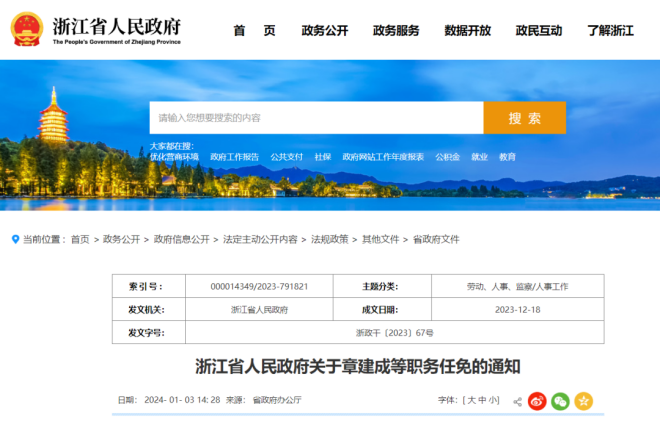Viewport: 660px width, 427px height.
Task: Set font size to medium (中)
Action: [481, 400]
